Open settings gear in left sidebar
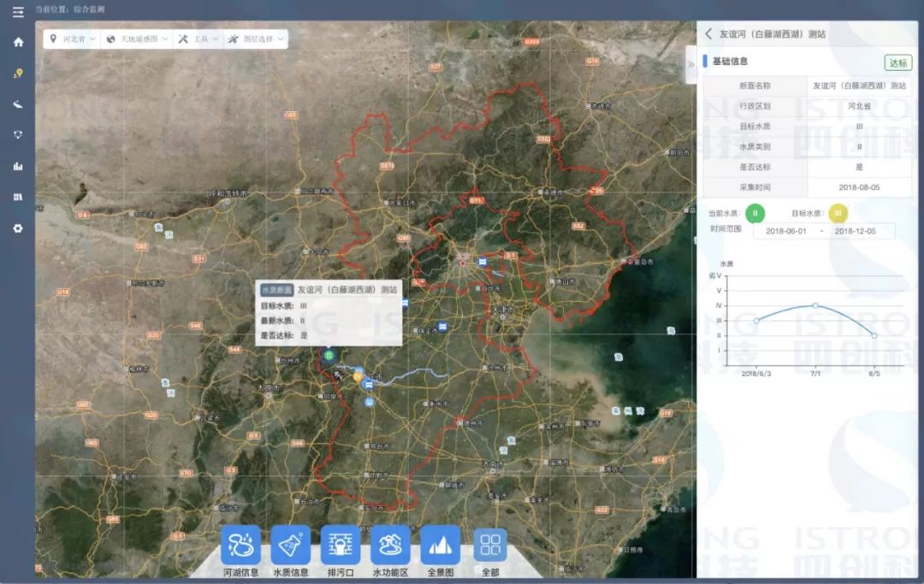 tap(18, 228)
